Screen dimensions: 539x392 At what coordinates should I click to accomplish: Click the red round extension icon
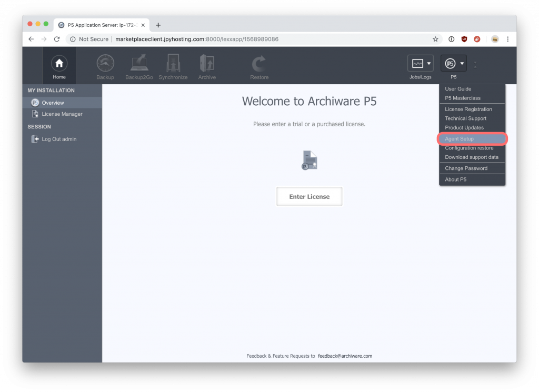477,39
